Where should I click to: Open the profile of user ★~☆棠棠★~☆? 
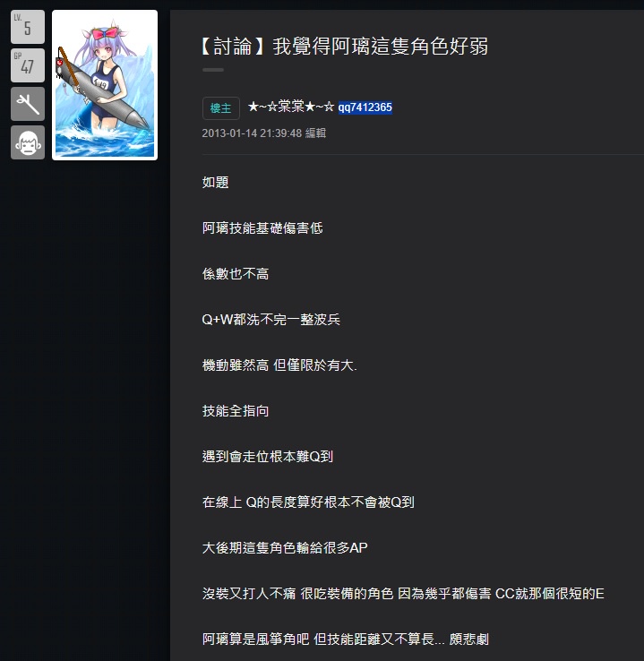[291, 107]
